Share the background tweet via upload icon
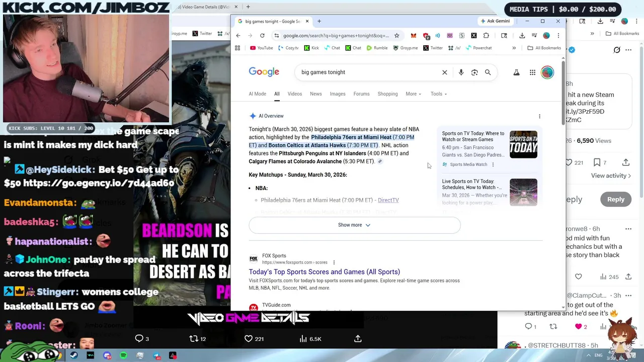The height and width of the screenshot is (362, 644). tap(626, 162)
